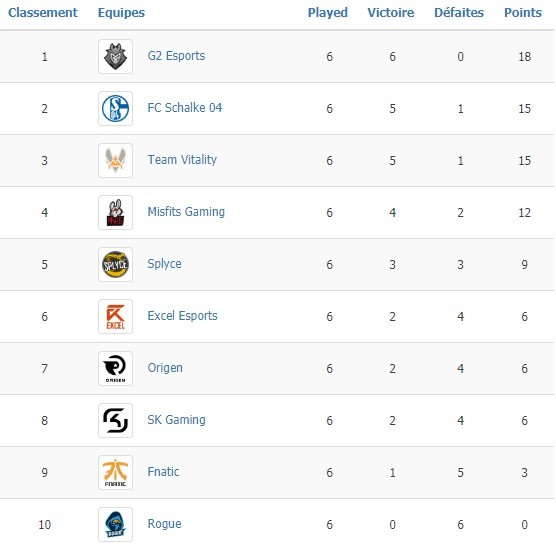Open the SK Gaming logo
Screen dimensions: 556x547
click(115, 420)
